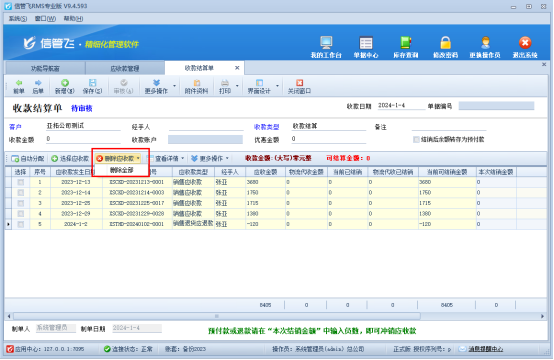The width and height of the screenshot is (554, 360).
Task: Open the 我的工作台 desktop icon
Action: coord(326,43)
